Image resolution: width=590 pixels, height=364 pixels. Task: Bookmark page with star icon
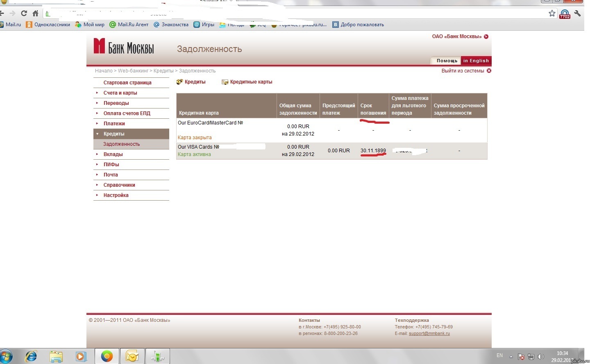click(x=552, y=13)
